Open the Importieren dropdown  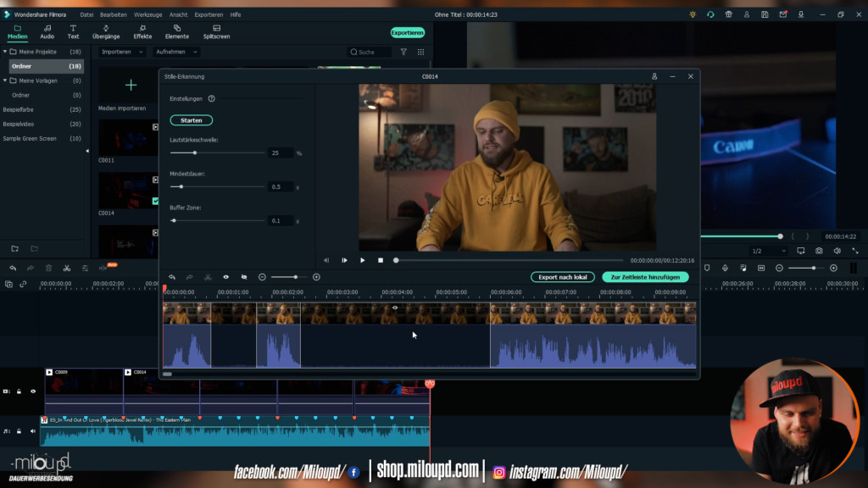(x=122, y=52)
